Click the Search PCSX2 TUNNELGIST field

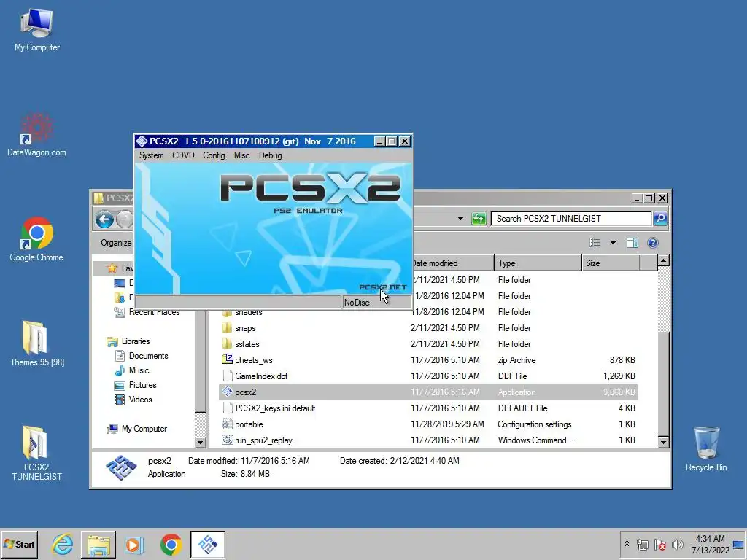point(571,219)
